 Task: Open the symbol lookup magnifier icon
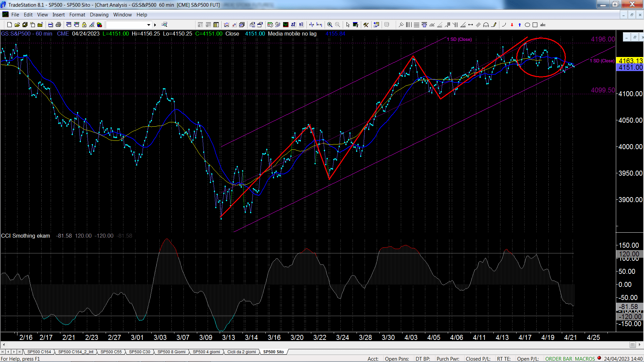pos(164,24)
